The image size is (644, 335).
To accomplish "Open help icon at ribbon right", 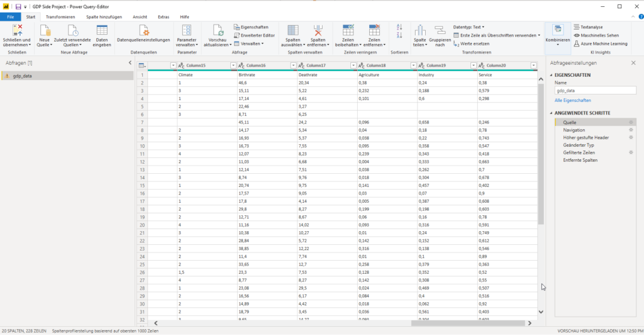I will click(641, 17).
